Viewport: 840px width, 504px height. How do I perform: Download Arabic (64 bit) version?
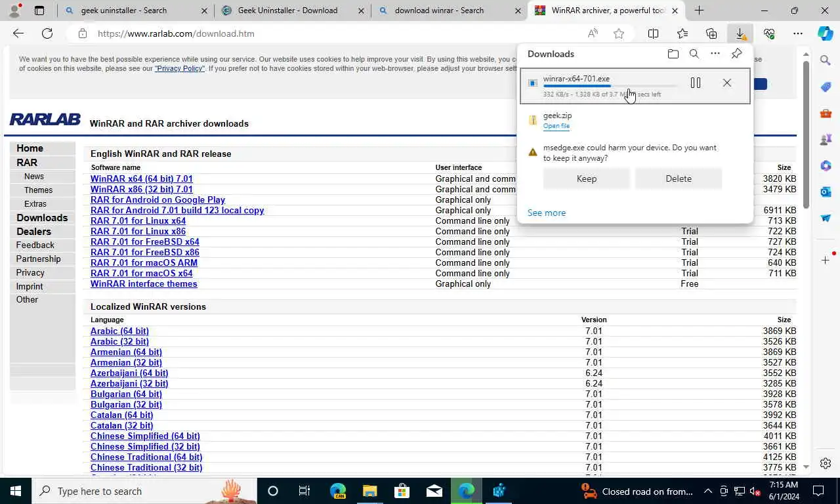click(x=119, y=331)
